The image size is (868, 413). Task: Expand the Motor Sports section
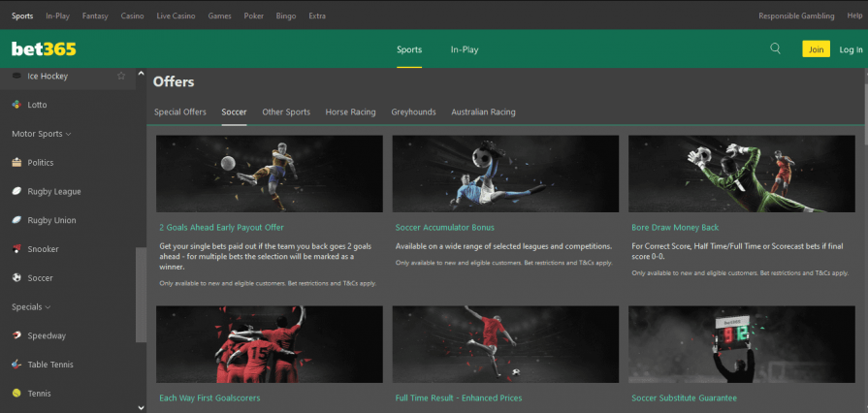pyautogui.click(x=42, y=134)
